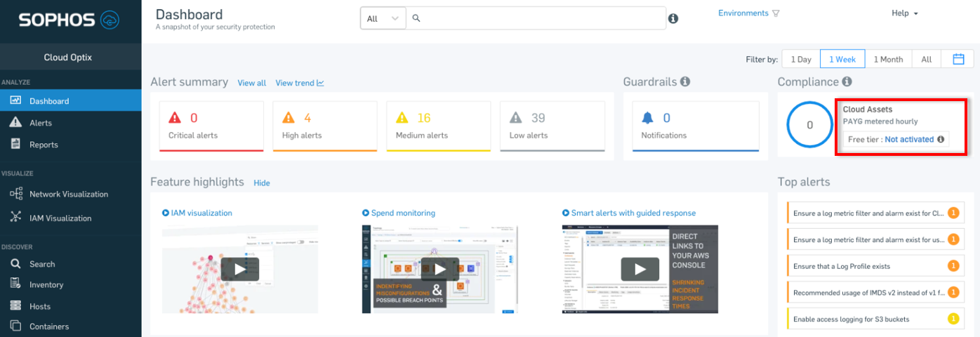
Task: Open top alert 'Ensure that a Log Profile exists'
Action: click(875, 266)
